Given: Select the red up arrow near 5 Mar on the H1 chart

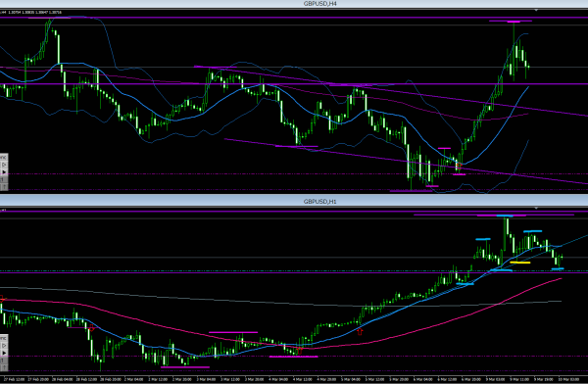Looking at the screenshot, I should click(x=360, y=331).
